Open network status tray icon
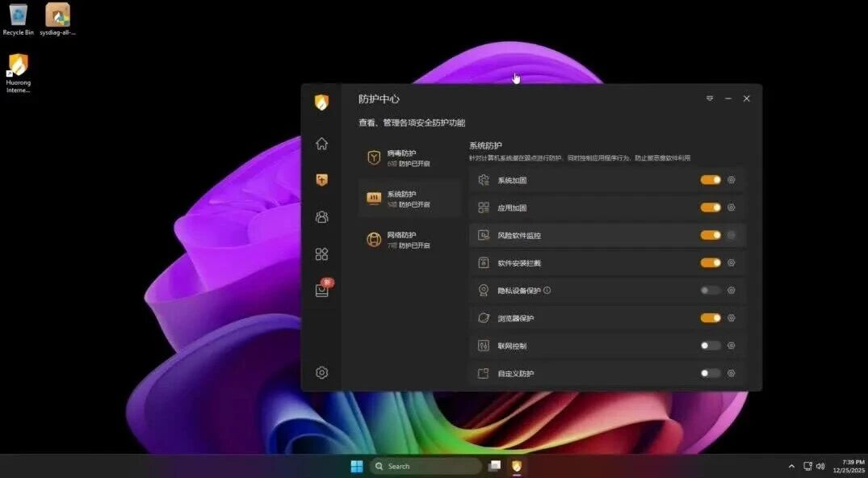The width and height of the screenshot is (868, 478). click(807, 467)
